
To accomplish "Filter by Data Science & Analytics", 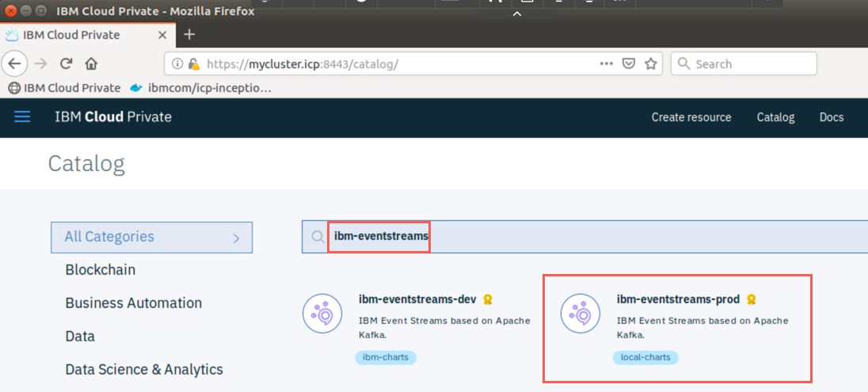I will (x=144, y=369).
